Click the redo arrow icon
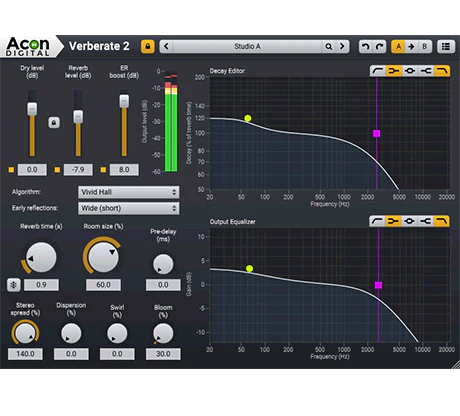 379,46
